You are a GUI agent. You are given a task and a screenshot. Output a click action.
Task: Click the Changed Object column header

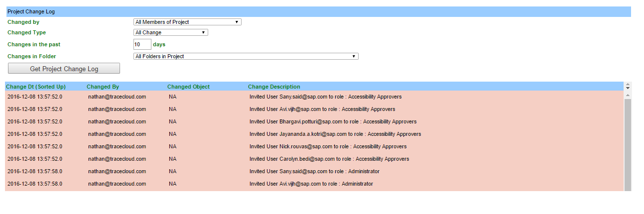(188, 87)
